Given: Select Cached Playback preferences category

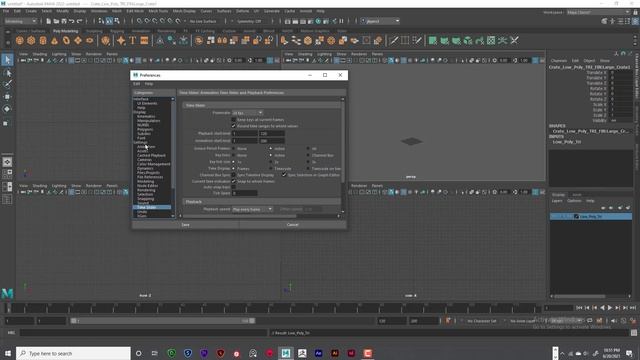Looking at the screenshot, I should pyautogui.click(x=151, y=156).
